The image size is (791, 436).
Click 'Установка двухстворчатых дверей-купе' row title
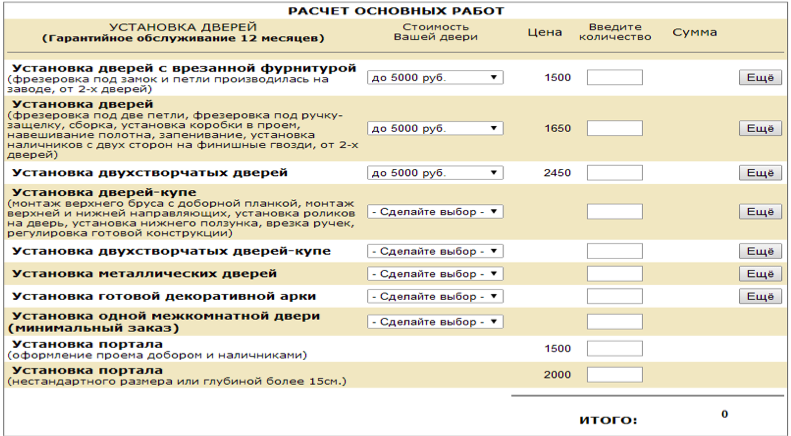click(x=172, y=251)
